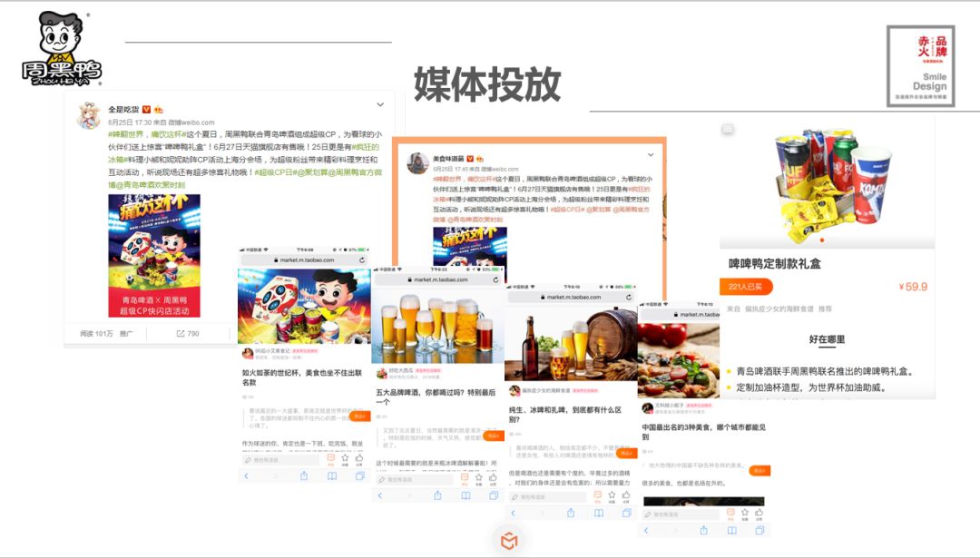Viewport: 980px width, 558px height.
Task: Tap the star icon under 中国最出名的3种美食 article
Action: [745, 513]
